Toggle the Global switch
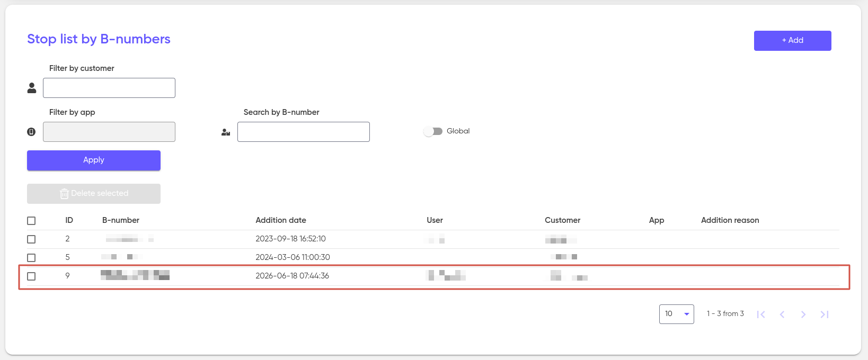Viewport: 868px width, 360px height. (x=433, y=131)
